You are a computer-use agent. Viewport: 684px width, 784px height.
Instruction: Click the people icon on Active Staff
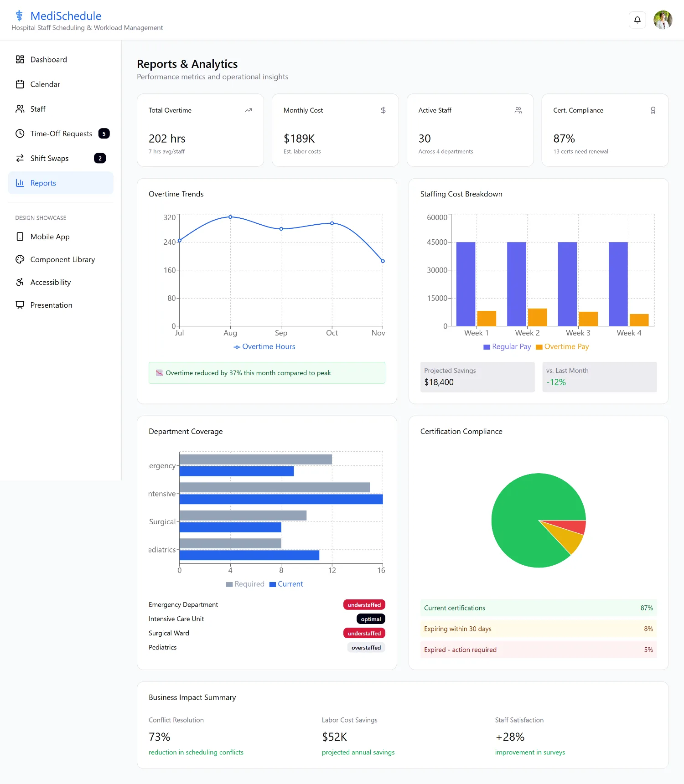tap(518, 110)
